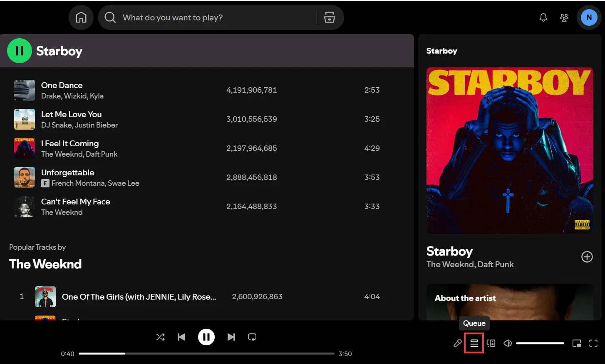The image size is (605, 364).
Task: Open the notifications bell
Action: click(543, 17)
